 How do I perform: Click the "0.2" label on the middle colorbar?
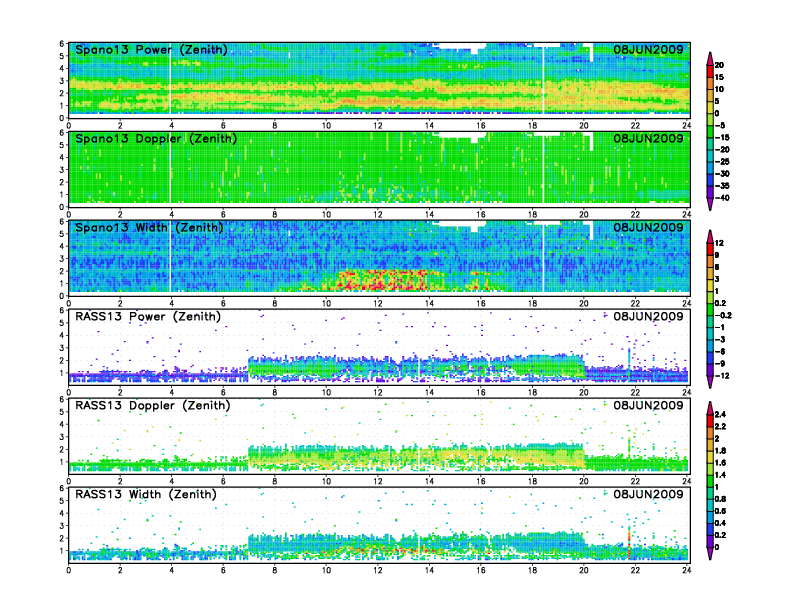pos(721,303)
